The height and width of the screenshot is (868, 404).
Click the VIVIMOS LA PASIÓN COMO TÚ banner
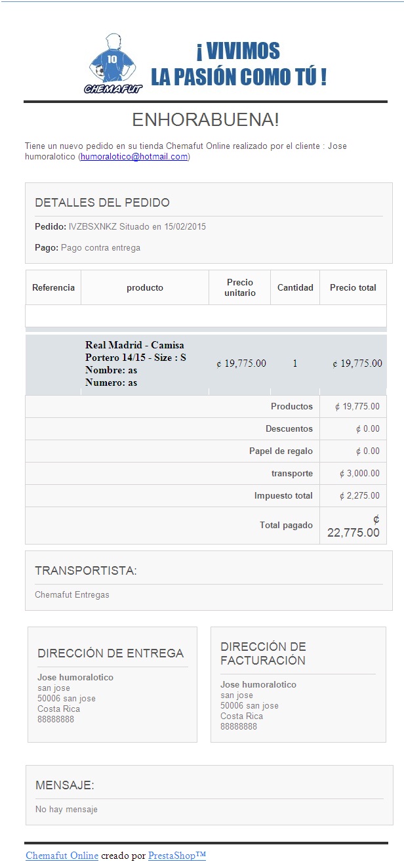click(239, 64)
